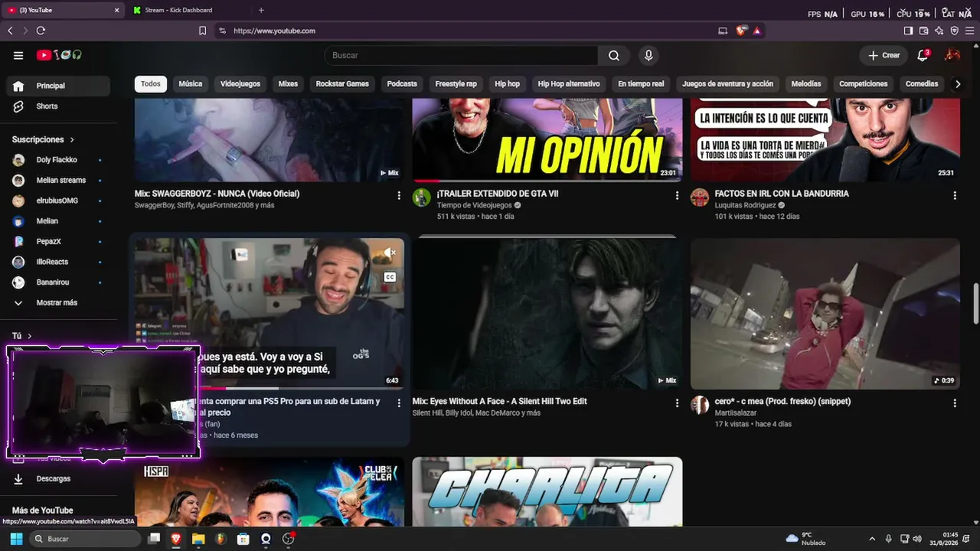
Task: Open options for Eyes Without A Face mix
Action: click(x=677, y=403)
